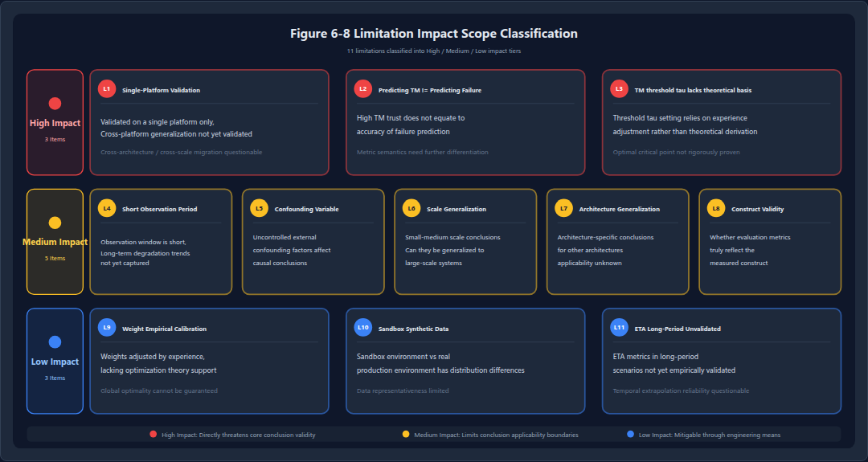Click 'Metric semantics need further differentiation' note

coord(423,152)
